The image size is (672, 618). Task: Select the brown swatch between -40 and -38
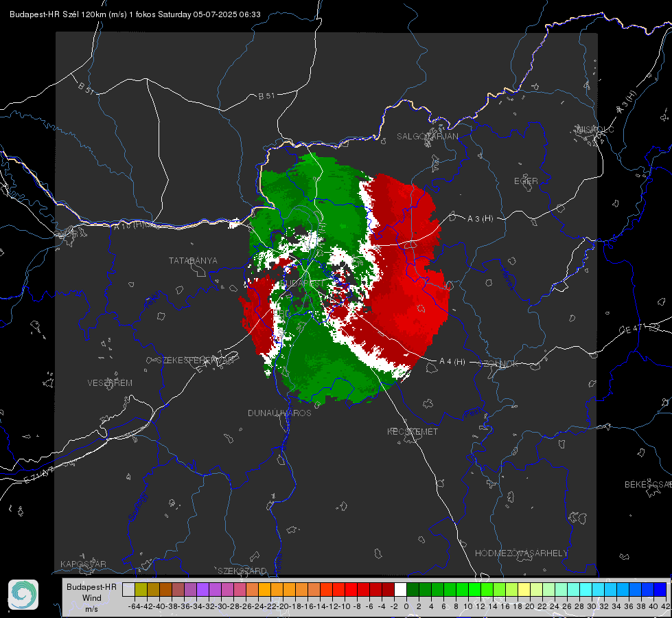[x=165, y=590]
